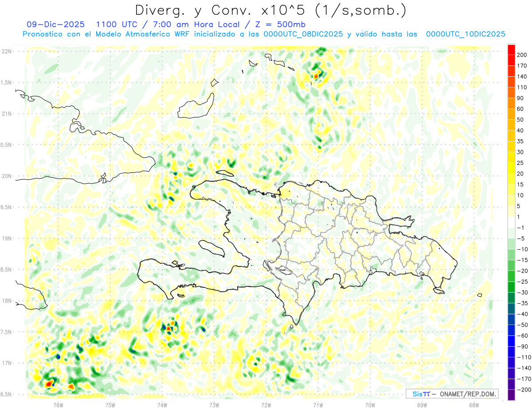Click the positive '90' colorbar label
The height and width of the screenshot is (411, 532).
[x=520, y=98]
